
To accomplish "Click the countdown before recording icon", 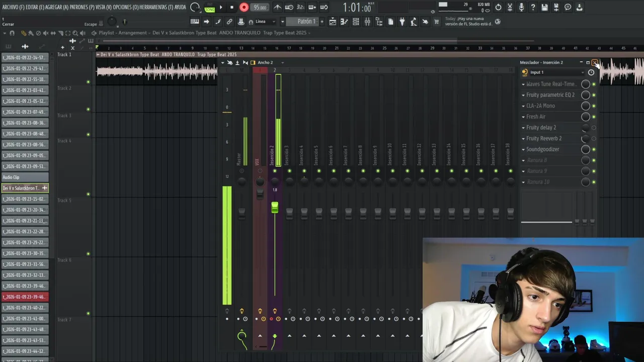I will click(x=300, y=8).
